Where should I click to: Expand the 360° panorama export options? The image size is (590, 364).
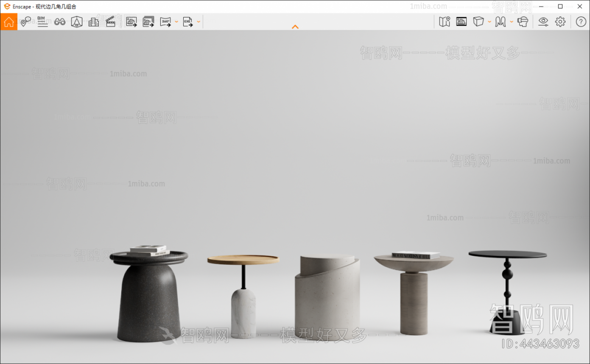[176, 22]
